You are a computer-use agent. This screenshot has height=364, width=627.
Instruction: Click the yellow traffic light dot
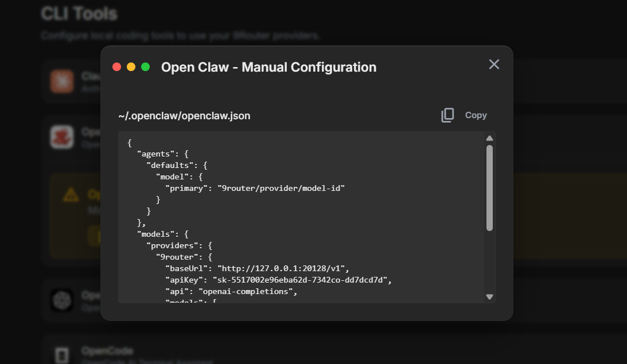coord(131,67)
